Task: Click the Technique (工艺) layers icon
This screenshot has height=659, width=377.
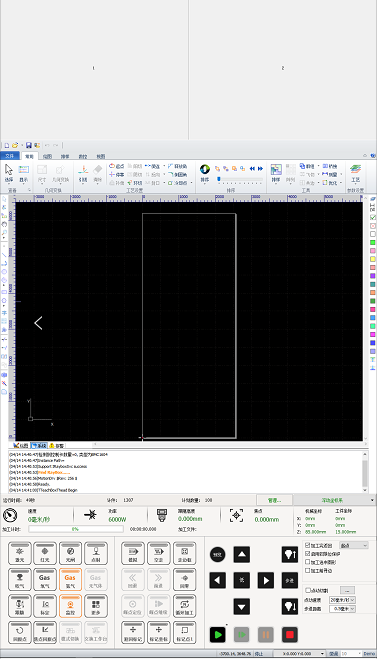Action: point(356,173)
